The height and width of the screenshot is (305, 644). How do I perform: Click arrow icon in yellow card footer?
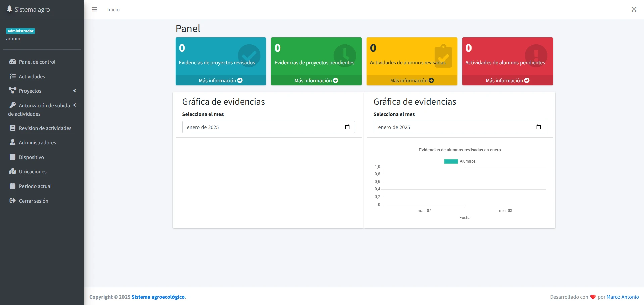(x=431, y=80)
